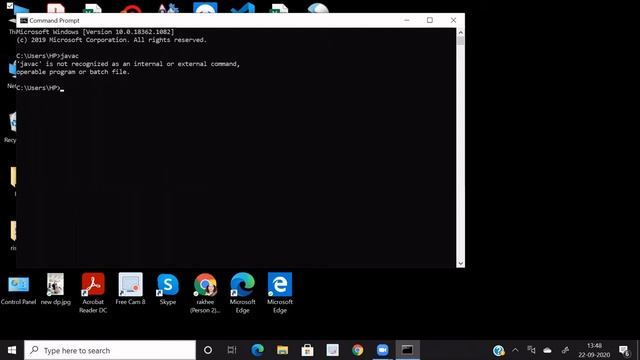Toggle the desktop icon selection checkbox

10,6
